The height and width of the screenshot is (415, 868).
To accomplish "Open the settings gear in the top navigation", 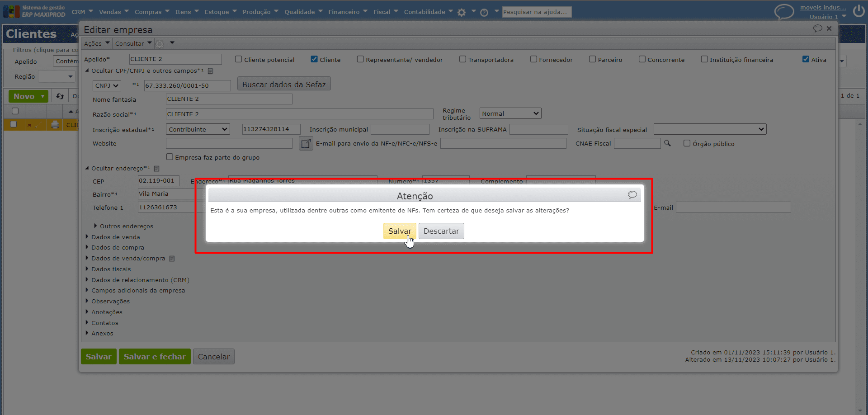I will 461,12.
